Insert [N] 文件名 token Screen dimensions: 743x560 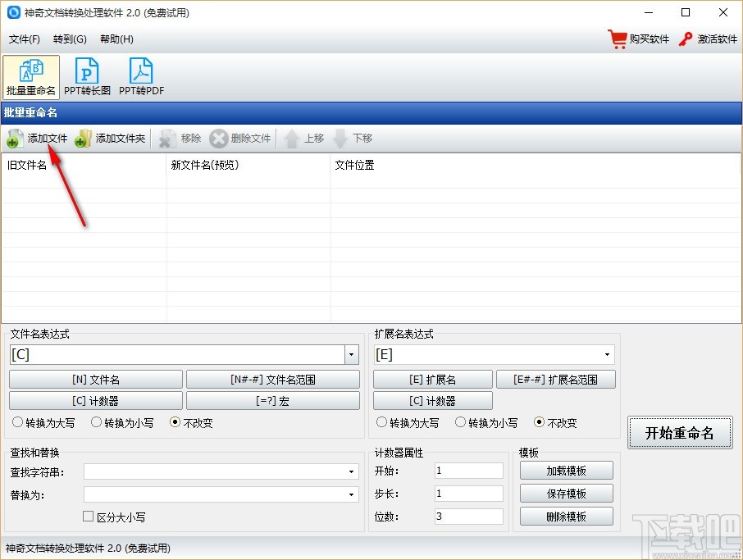pos(96,380)
